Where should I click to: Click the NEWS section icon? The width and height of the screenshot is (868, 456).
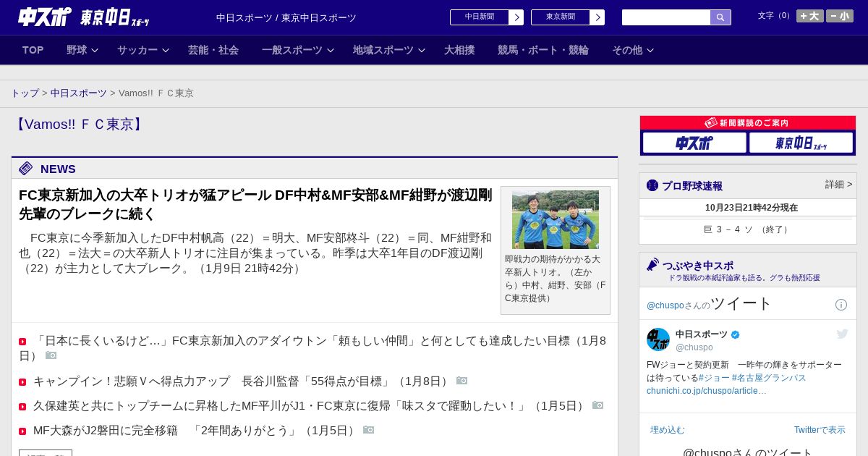pyautogui.click(x=26, y=169)
